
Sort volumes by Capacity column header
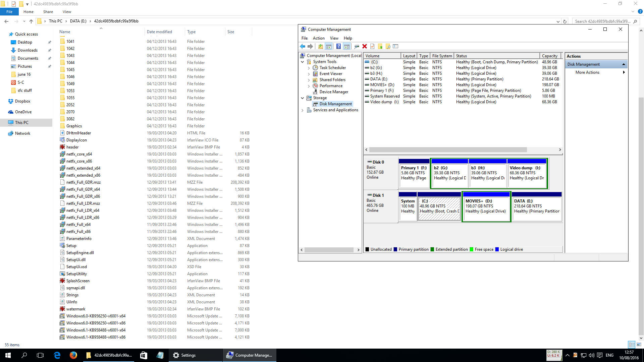coord(550,56)
